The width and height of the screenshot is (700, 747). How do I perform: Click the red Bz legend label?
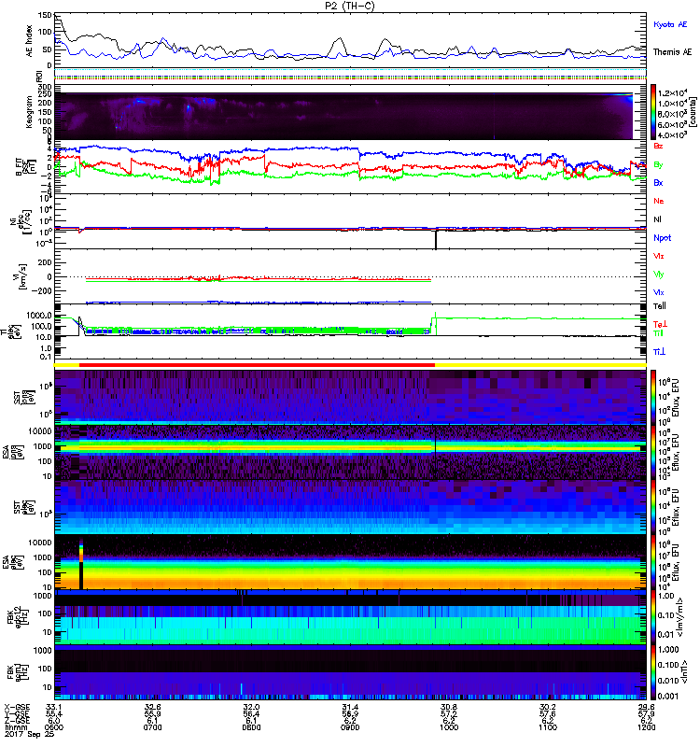[x=658, y=146]
